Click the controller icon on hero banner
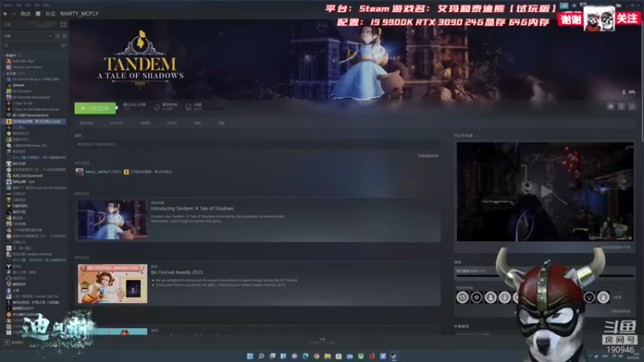Viewport: 644px width, 362px height. pyautogui.click(x=632, y=92)
